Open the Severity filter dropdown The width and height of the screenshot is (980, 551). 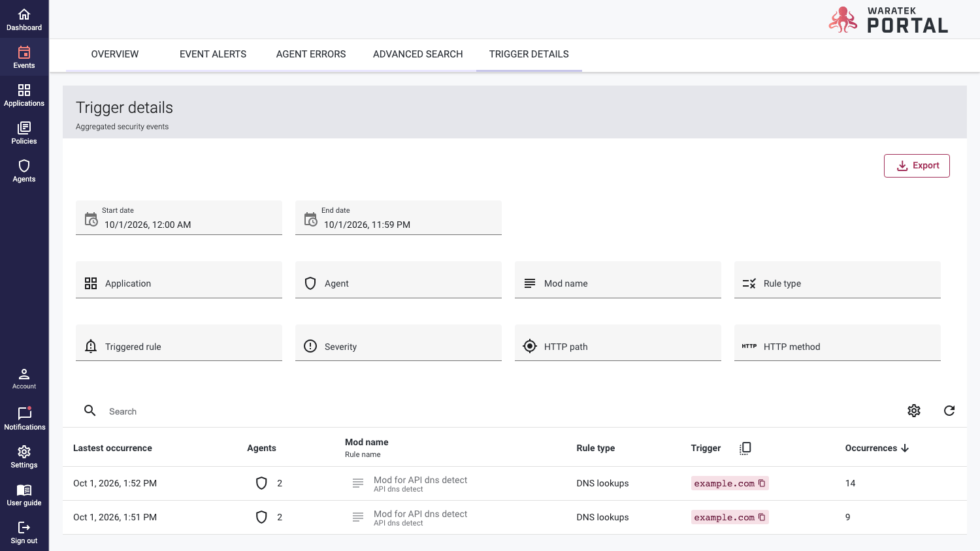coord(399,343)
